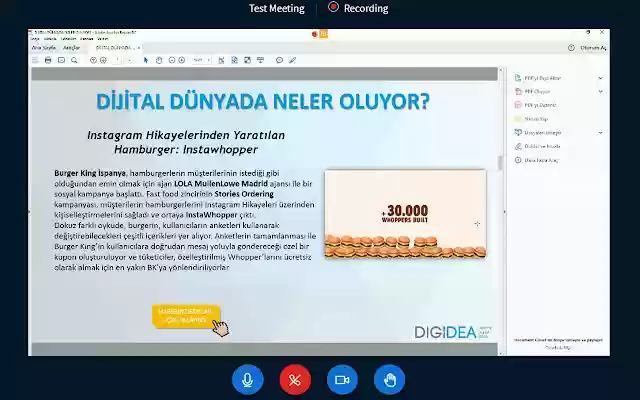Click the more info link under tools pane
The image size is (640, 400).
coord(558,348)
